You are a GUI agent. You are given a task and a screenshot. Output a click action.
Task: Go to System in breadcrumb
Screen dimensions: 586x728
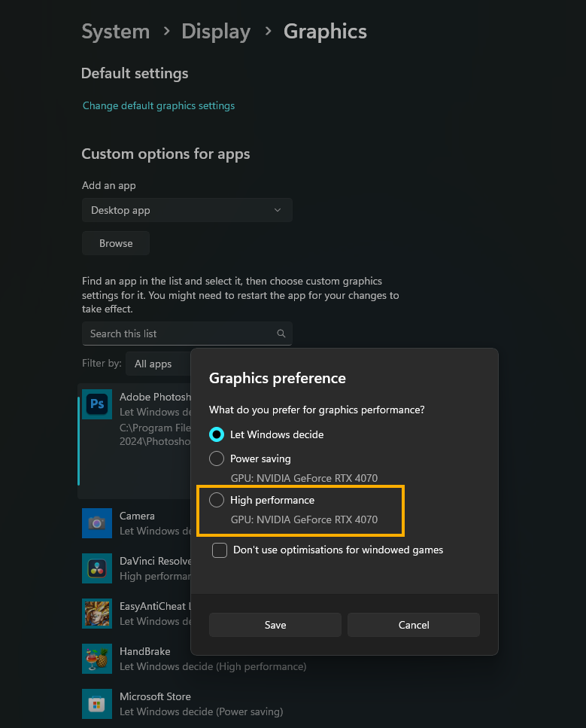point(116,32)
